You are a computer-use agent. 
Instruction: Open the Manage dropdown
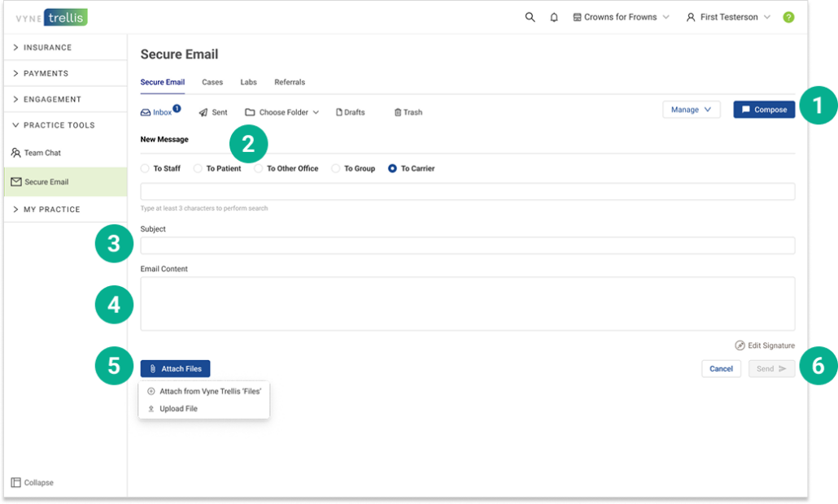[x=691, y=110]
